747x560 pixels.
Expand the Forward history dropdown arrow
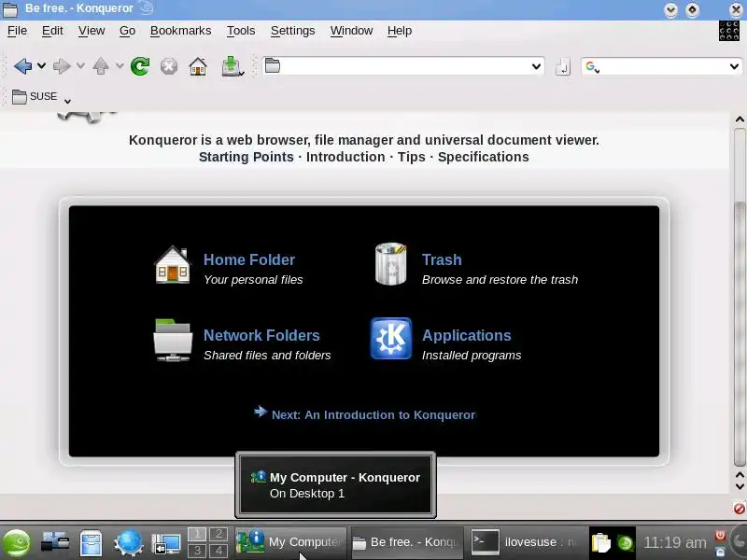(x=80, y=65)
